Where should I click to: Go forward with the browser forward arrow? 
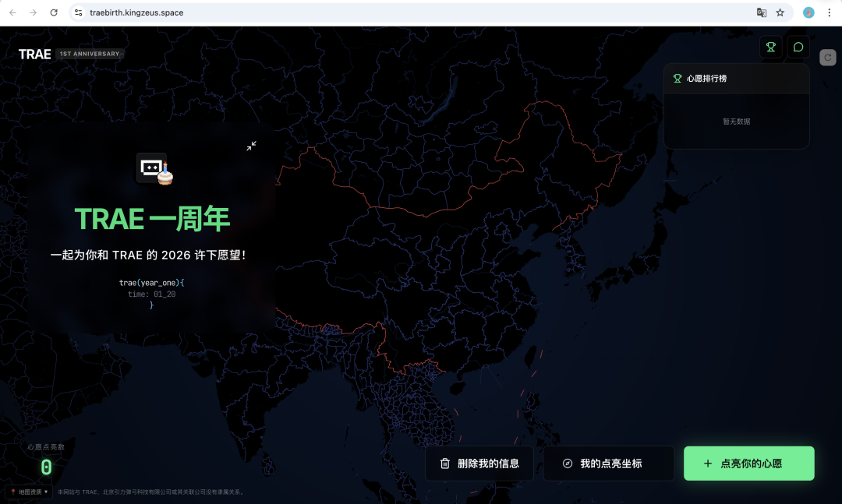coord(34,12)
